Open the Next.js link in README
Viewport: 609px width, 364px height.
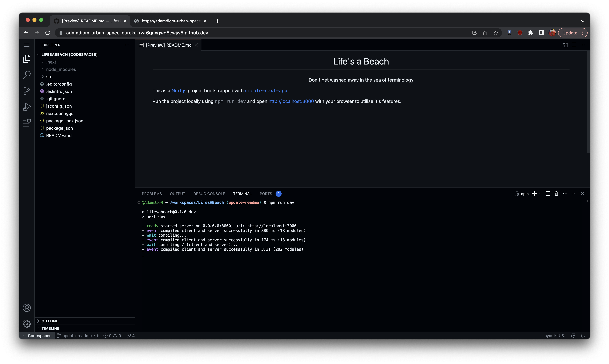[x=179, y=91]
